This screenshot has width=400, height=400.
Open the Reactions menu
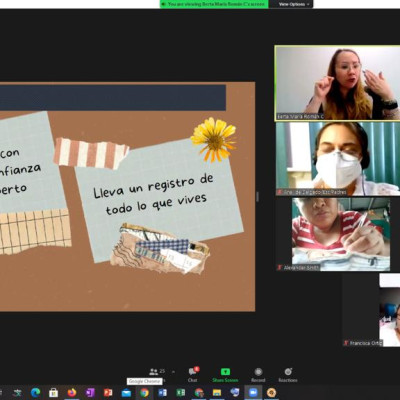pos(288,375)
